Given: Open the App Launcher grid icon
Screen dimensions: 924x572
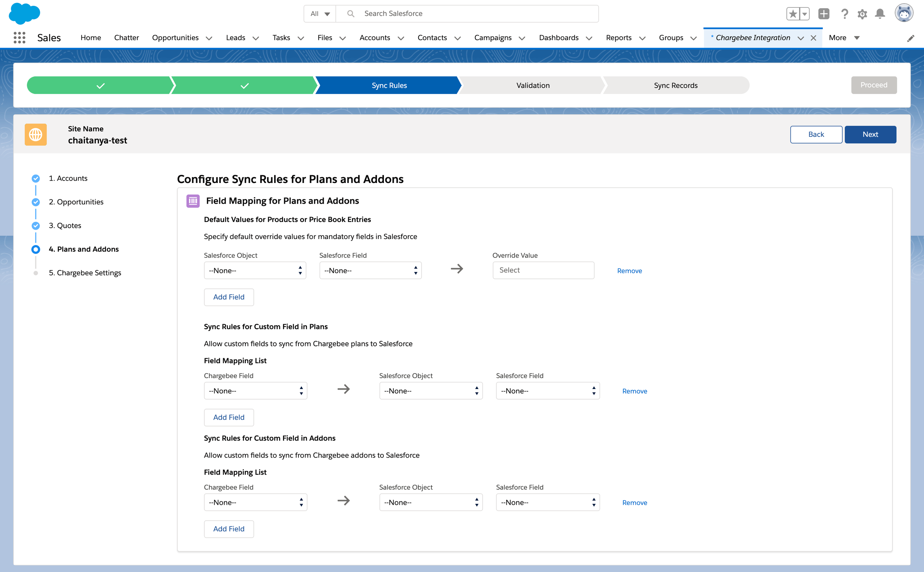Looking at the screenshot, I should 19,37.
